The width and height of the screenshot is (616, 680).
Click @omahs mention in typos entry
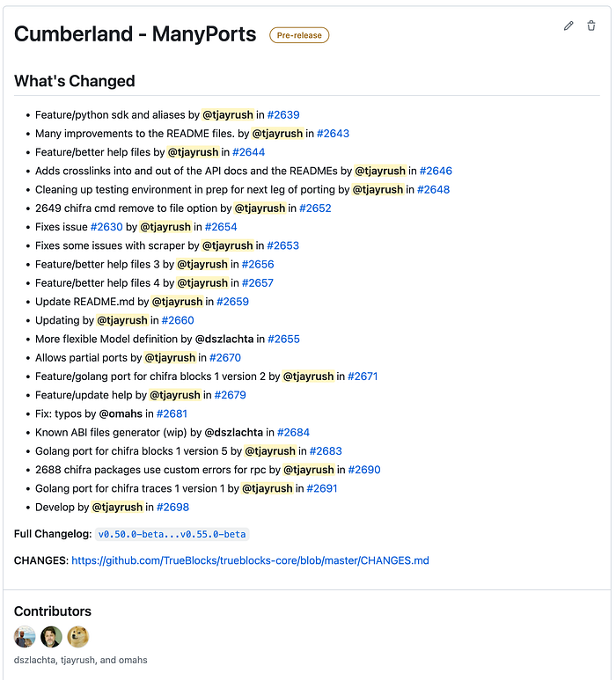(x=121, y=413)
